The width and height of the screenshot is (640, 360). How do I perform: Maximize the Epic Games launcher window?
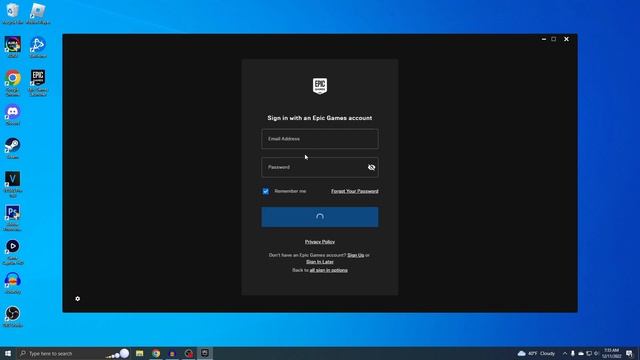pos(554,39)
